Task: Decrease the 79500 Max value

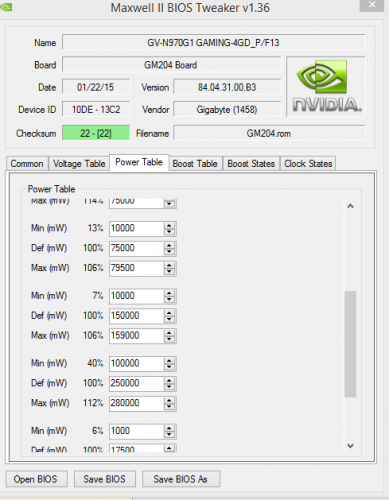Action: (169, 272)
